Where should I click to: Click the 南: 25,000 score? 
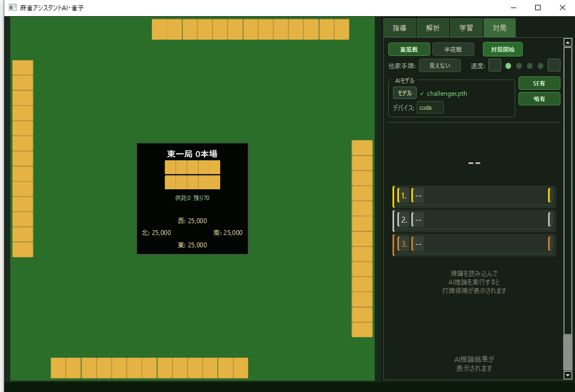(228, 233)
